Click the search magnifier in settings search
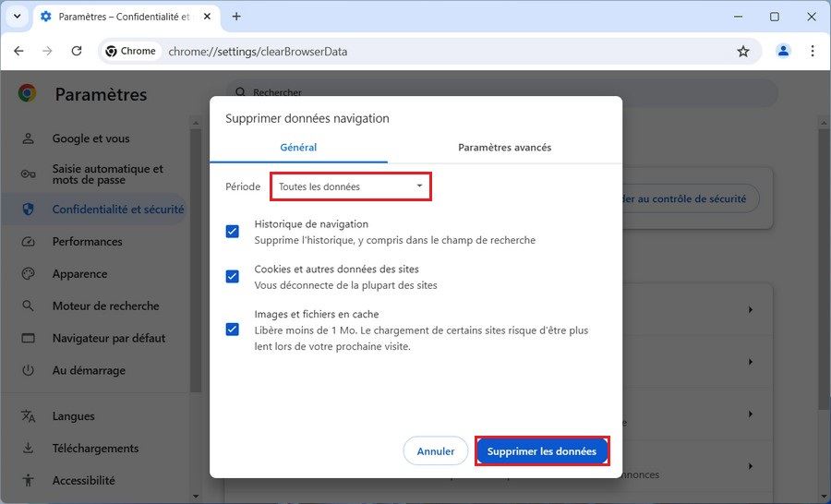831x504 pixels. click(x=241, y=92)
